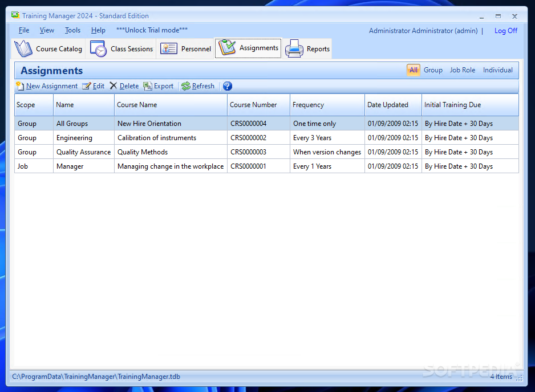Sort by the Scope column header
The image size is (535, 392).
34,105
